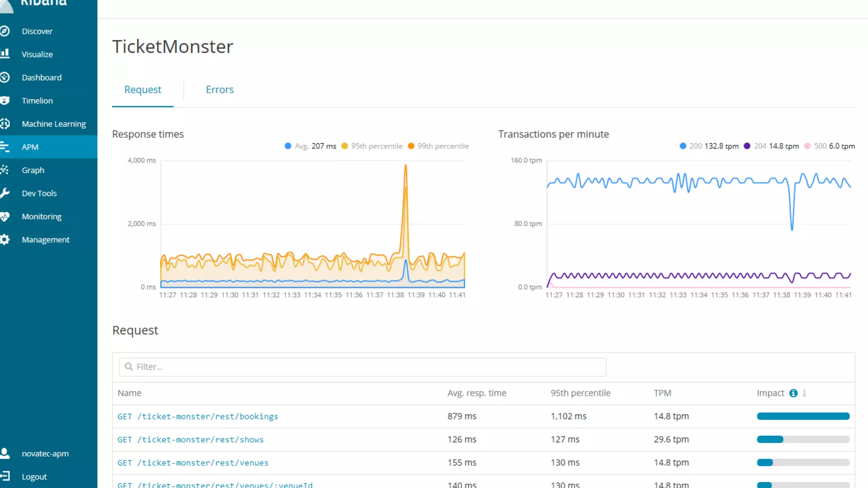Click the 879 ms avg response value
Image resolution: width=868 pixels, height=488 pixels.
pos(462,416)
